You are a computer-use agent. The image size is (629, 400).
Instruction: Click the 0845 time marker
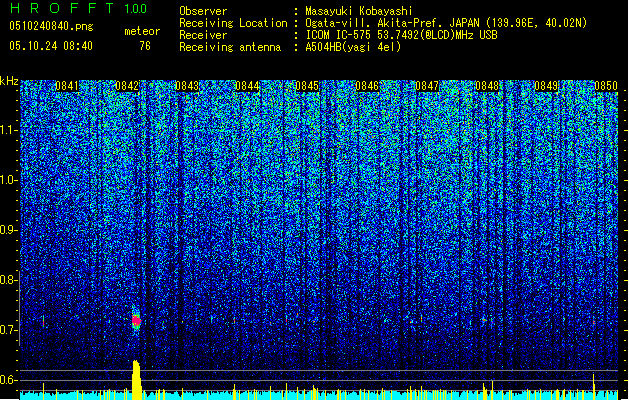307,86
